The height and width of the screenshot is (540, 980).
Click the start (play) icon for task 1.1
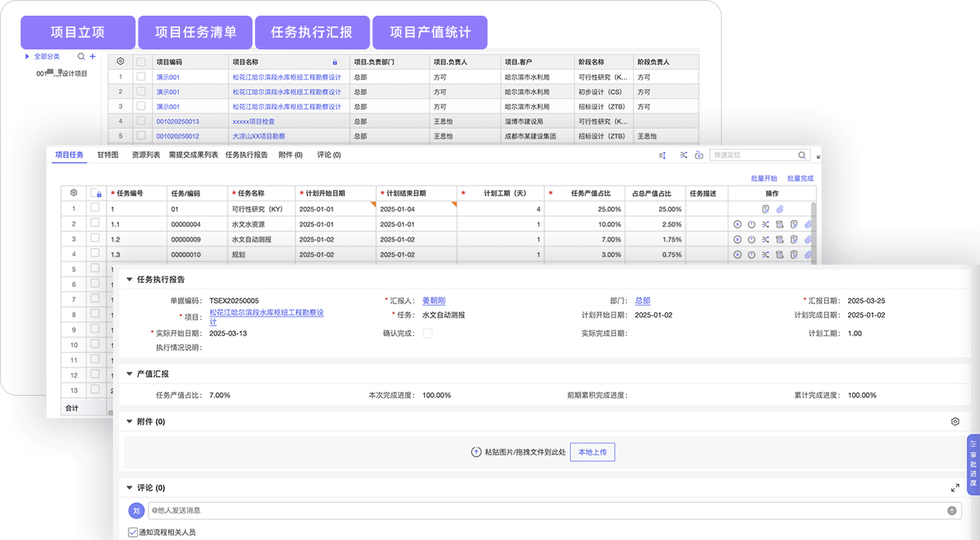tap(737, 224)
